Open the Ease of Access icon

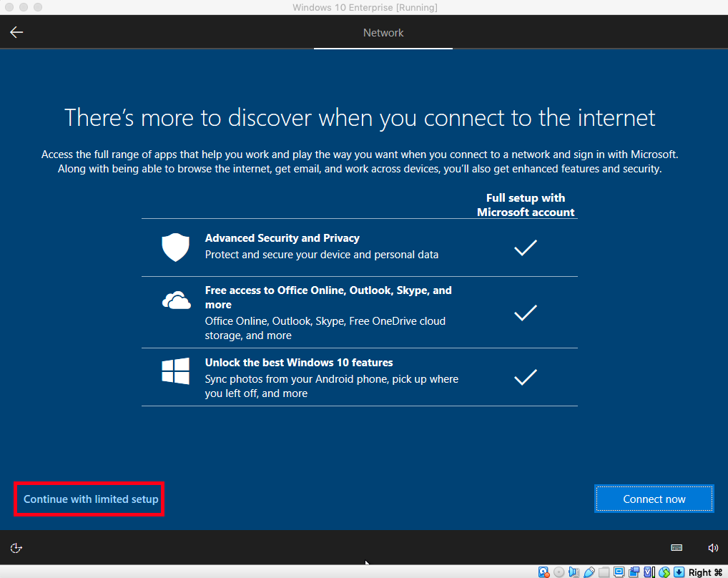tap(16, 548)
